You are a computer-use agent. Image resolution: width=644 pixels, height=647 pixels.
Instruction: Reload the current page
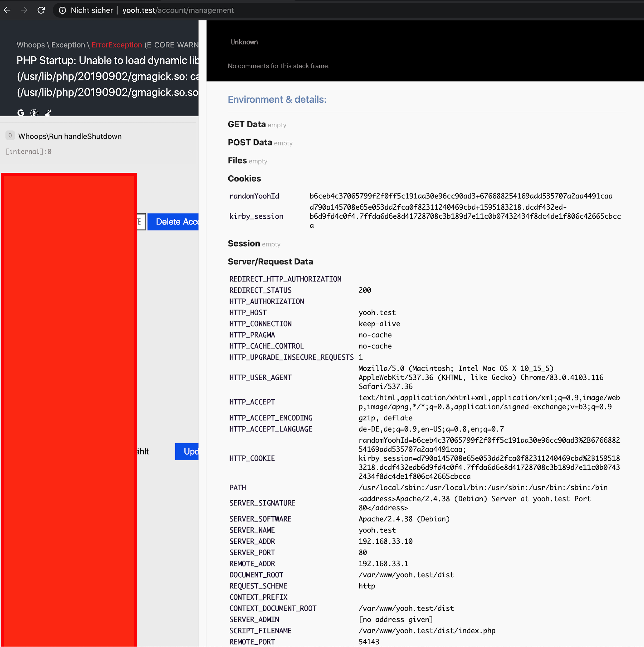click(42, 10)
